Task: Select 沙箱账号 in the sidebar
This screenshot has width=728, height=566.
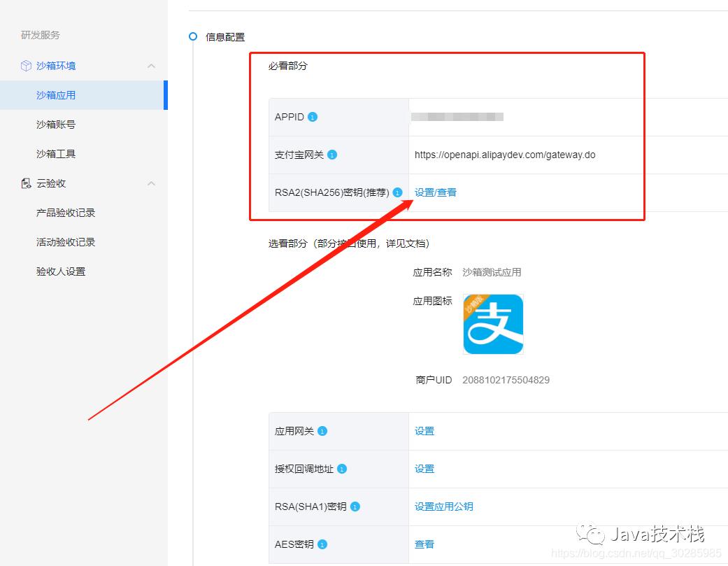Action: (x=55, y=124)
